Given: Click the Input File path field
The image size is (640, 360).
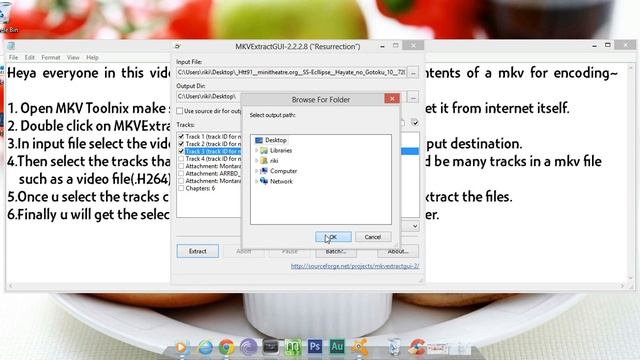Looking at the screenshot, I should 291,72.
